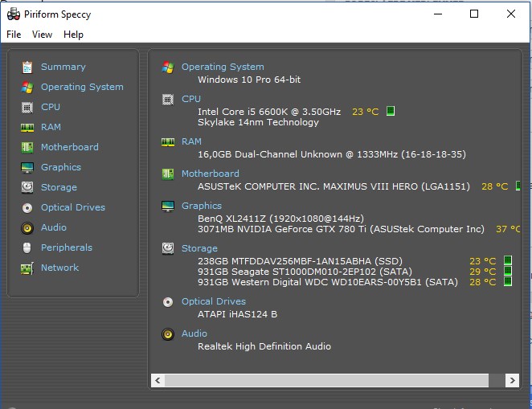The height and width of the screenshot is (409, 532).
Task: Click 'Realtek High Definition Audio' text
Action: click(264, 346)
